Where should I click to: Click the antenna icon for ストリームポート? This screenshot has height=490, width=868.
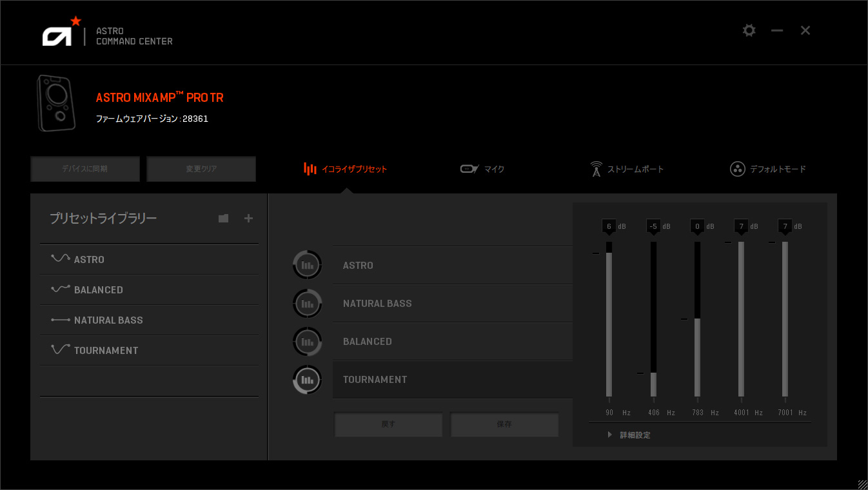click(x=596, y=169)
